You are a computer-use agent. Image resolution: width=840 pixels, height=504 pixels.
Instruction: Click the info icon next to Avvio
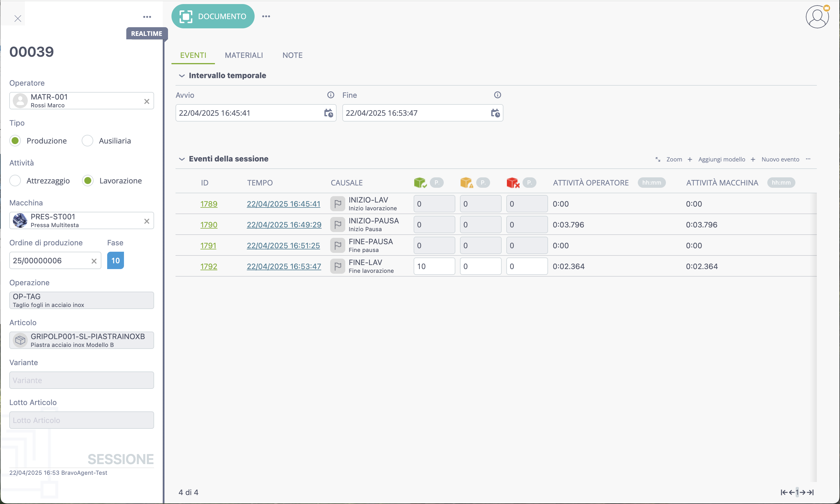point(330,95)
